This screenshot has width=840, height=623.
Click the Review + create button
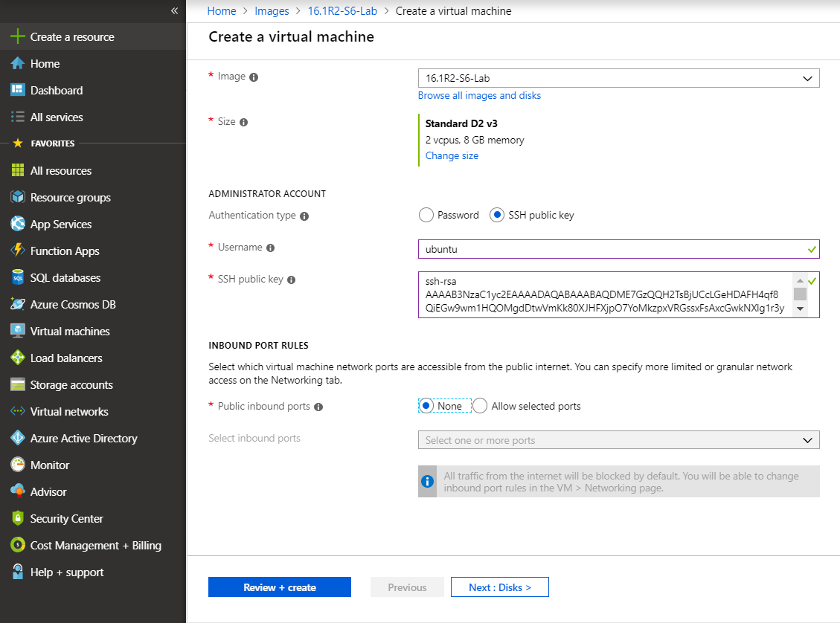[280, 587]
